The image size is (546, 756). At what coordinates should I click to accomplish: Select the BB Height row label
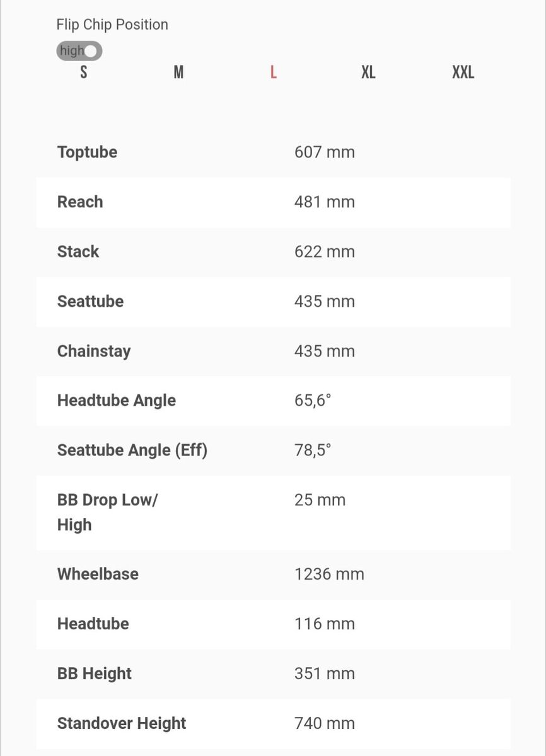pyautogui.click(x=95, y=673)
